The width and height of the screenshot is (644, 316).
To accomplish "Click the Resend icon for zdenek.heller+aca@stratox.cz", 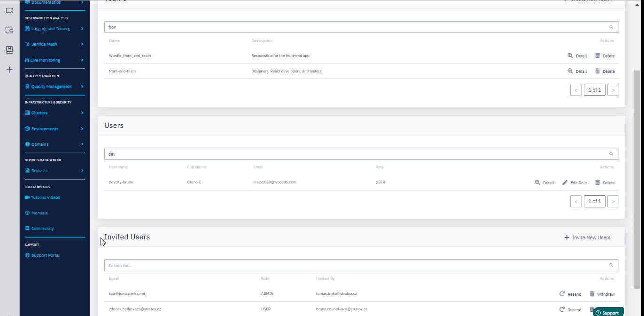I will coord(562,309).
